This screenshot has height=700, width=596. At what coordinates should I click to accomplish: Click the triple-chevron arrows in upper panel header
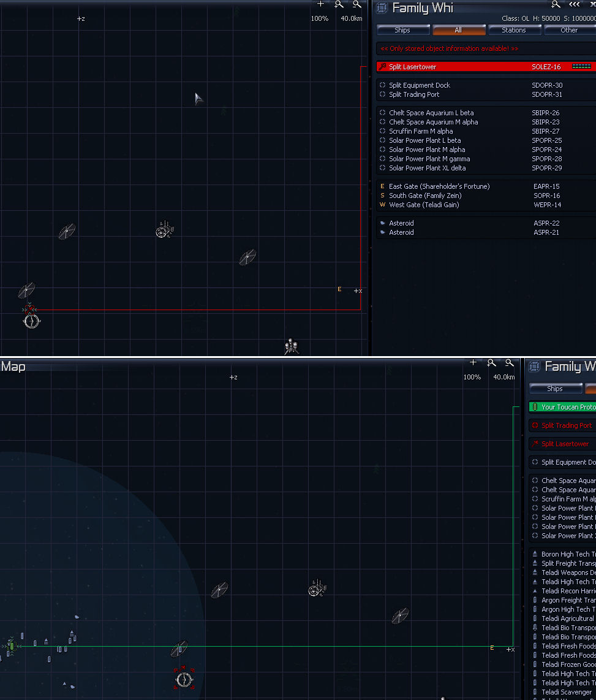(574, 4)
